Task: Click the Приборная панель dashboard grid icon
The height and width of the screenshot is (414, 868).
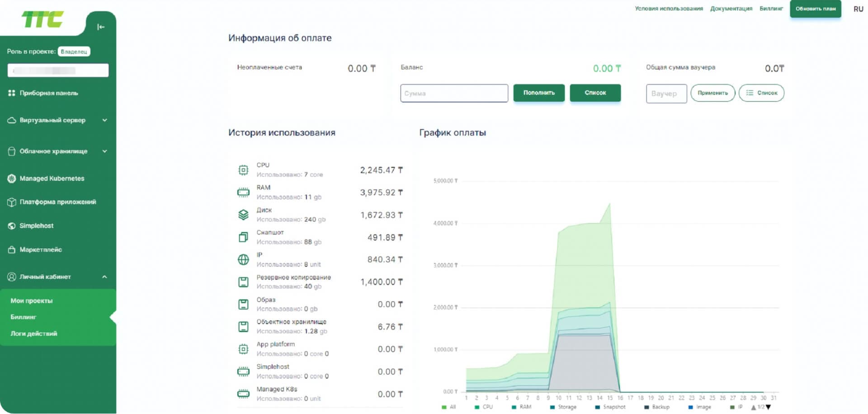Action: (12, 93)
